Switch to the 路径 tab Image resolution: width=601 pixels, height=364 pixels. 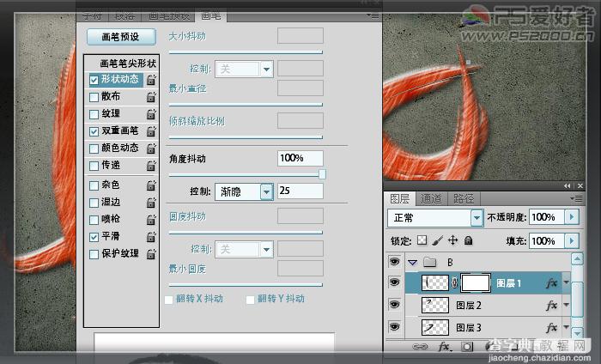coord(464,199)
